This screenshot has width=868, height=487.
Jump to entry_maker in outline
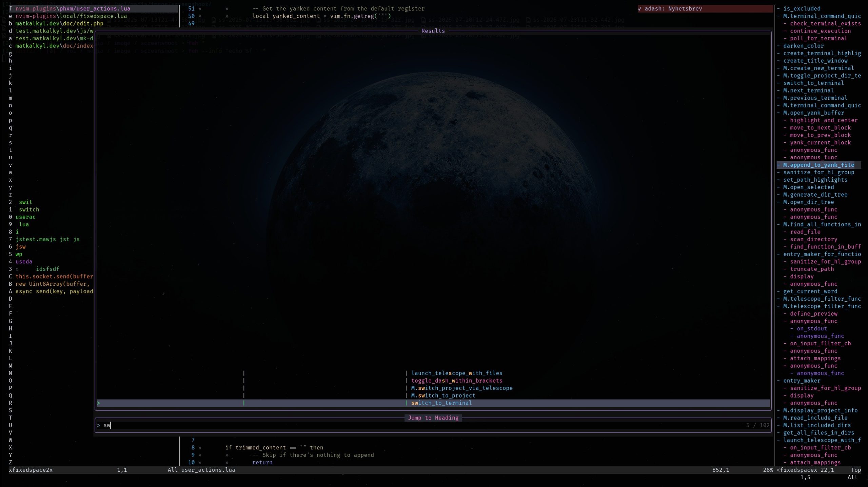point(802,381)
